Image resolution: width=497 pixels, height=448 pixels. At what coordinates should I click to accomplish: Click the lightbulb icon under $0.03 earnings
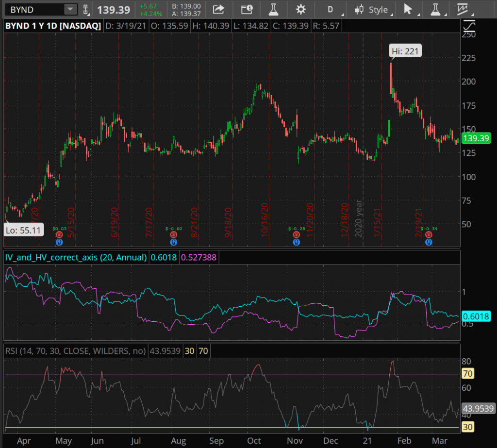click(59, 242)
